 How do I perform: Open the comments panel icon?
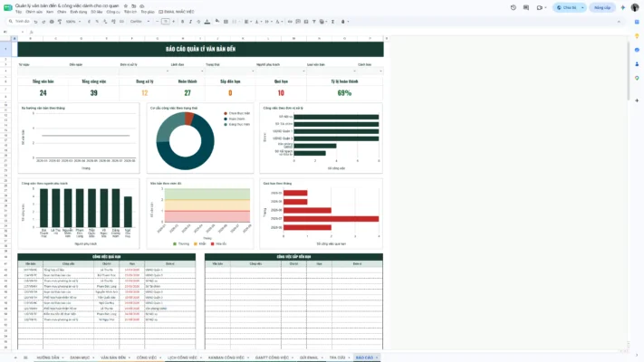pos(526,7)
